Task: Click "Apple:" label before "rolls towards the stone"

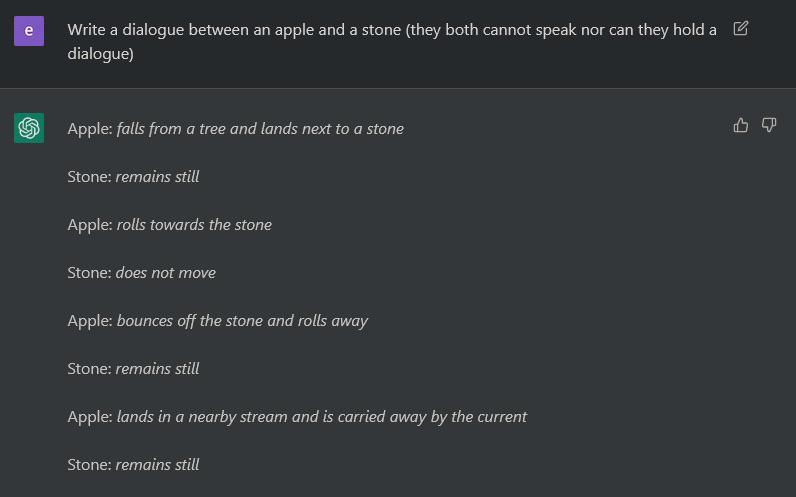Action: [x=89, y=225]
